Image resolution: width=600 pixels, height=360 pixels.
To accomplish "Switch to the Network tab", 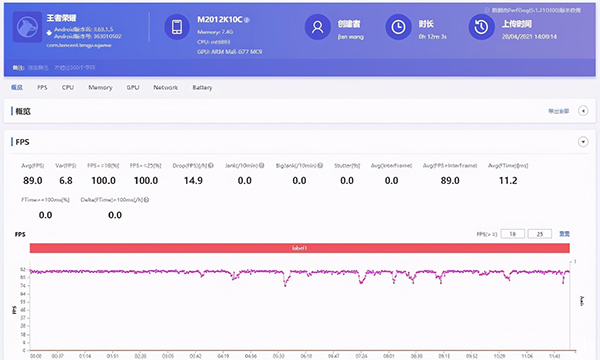I will tap(166, 87).
